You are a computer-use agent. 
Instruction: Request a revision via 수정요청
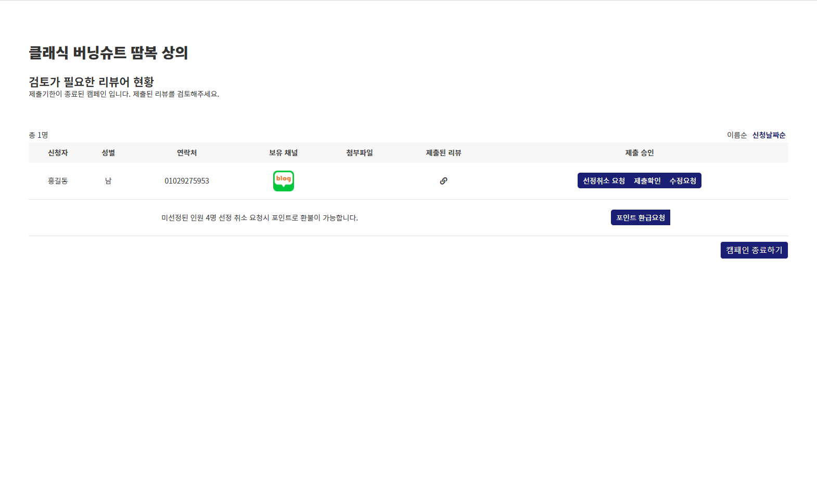coord(683,181)
